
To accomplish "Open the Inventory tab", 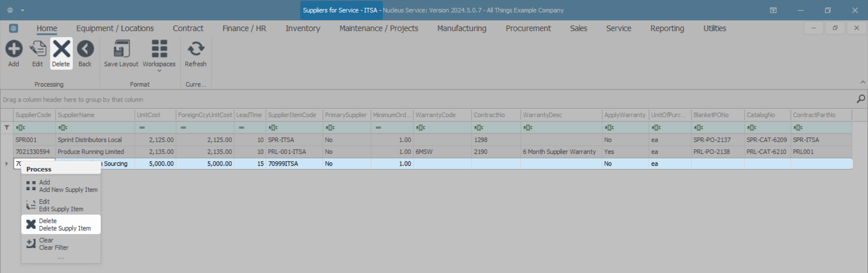I will coord(303,28).
